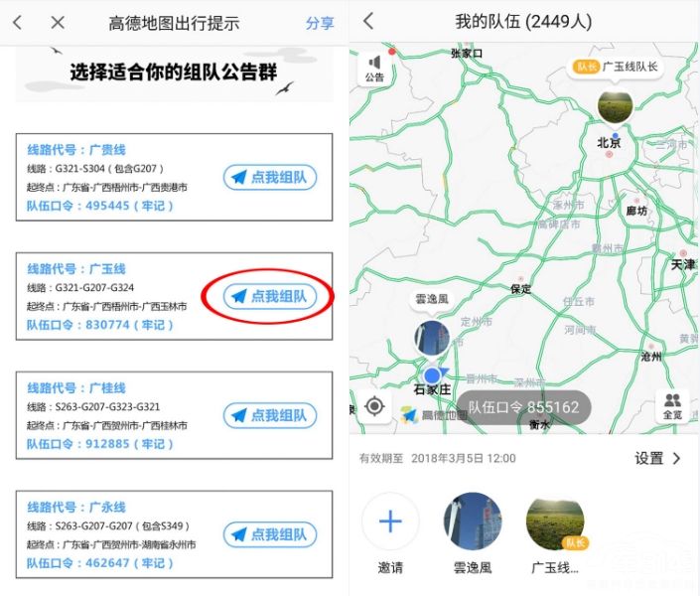The image size is (700, 596).
Task: Tap 线路代号：广桂线 card title
Action: pos(76,387)
